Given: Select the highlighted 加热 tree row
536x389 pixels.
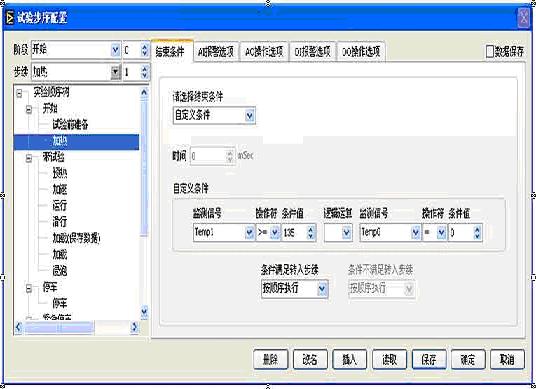Looking at the screenshot, I should pos(76,142).
